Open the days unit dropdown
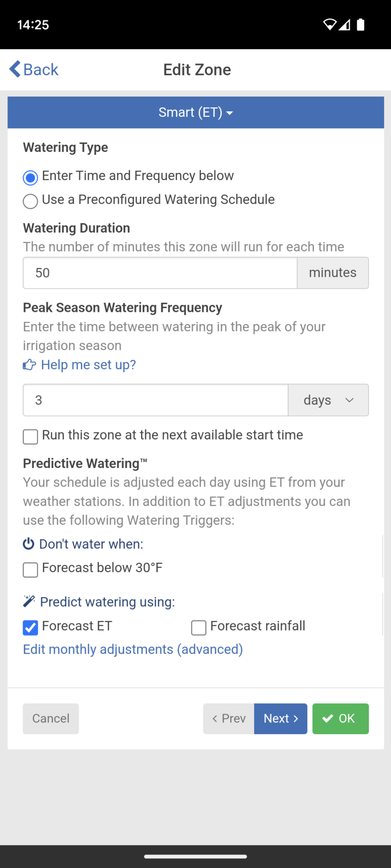Viewport: 391px width, 868px height. pyautogui.click(x=328, y=400)
